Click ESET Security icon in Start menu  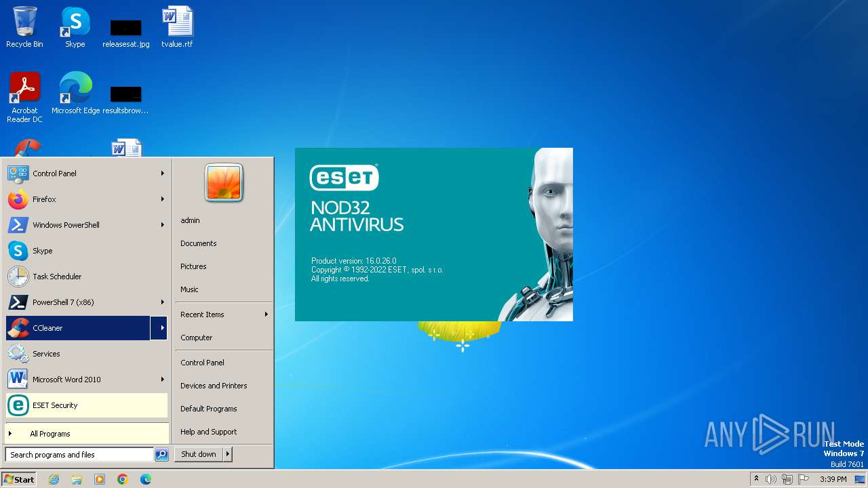(x=18, y=405)
